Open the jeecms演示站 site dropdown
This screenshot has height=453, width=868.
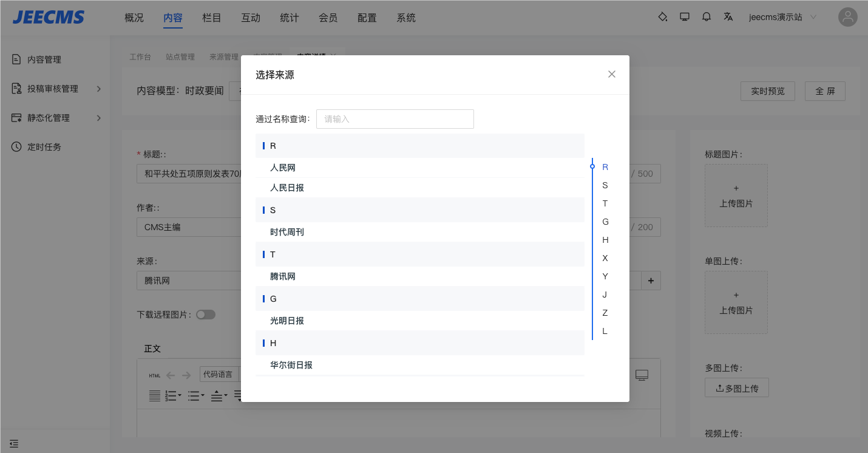pyautogui.click(x=782, y=17)
